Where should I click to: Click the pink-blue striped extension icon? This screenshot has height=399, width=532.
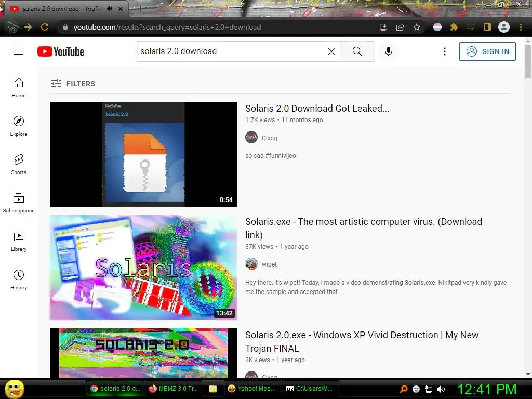(x=437, y=27)
